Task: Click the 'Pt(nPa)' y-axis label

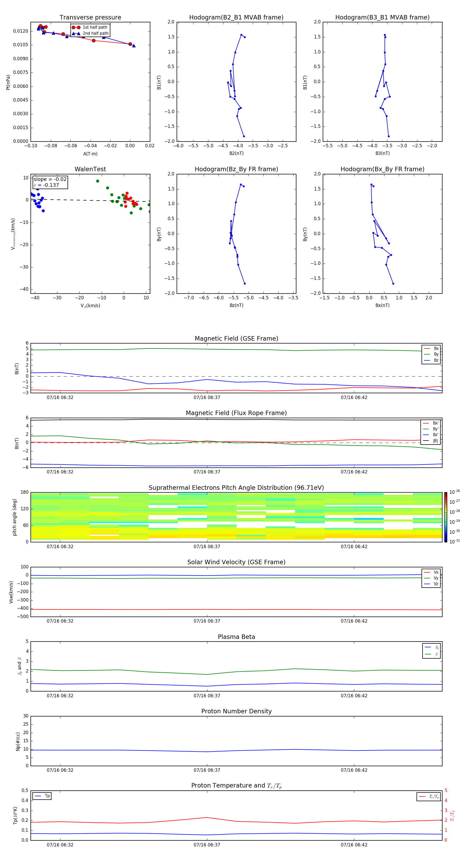Action: point(8,82)
